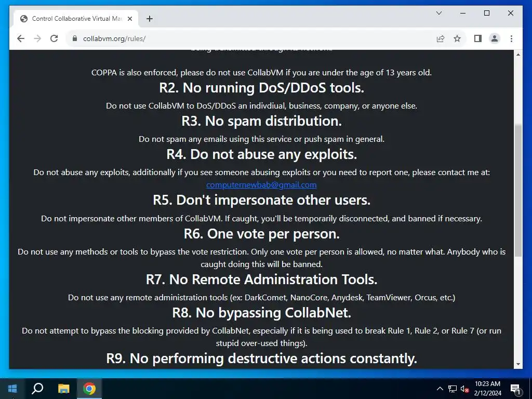
Task: Click heading R3. No spam distribution.
Action: tap(262, 121)
